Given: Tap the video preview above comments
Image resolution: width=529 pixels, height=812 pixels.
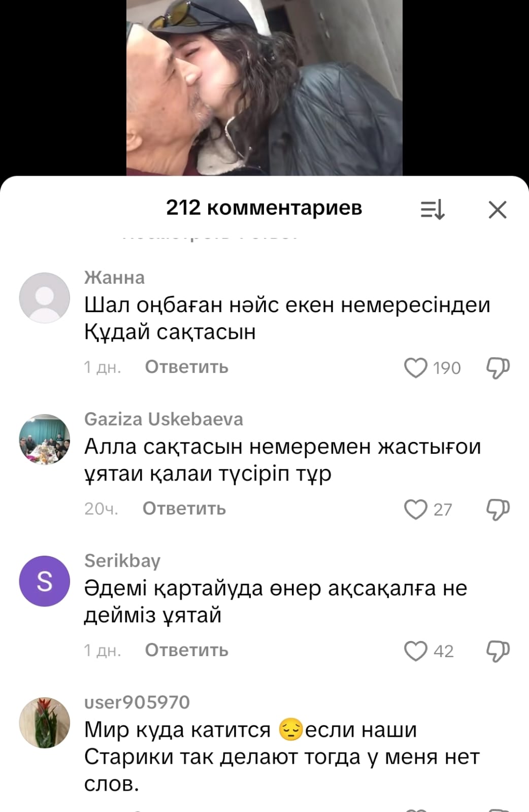Looking at the screenshot, I should coord(264,88).
